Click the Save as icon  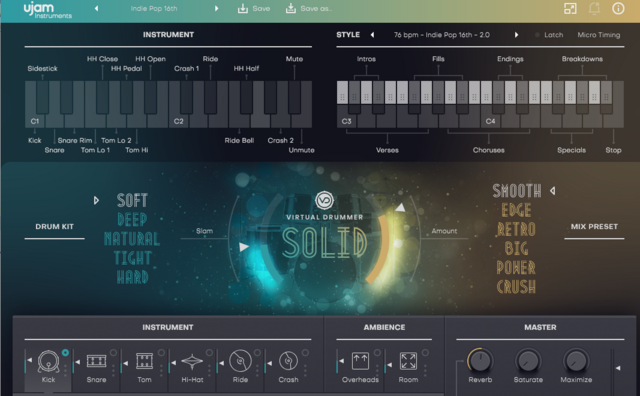(291, 9)
